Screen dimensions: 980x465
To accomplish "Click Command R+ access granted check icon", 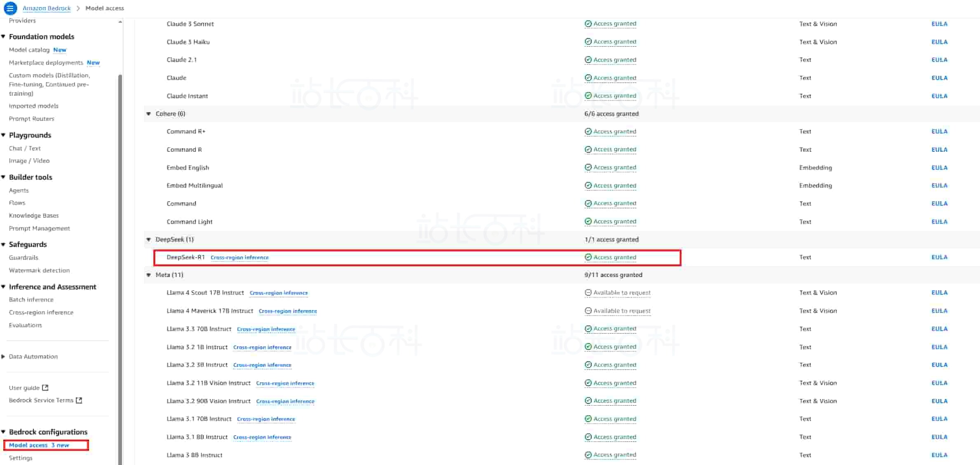I will click(588, 132).
